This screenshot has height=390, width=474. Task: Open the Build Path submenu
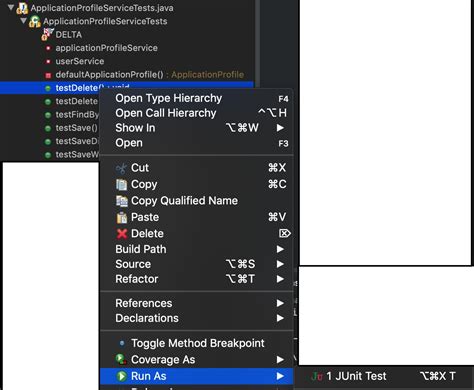click(197, 249)
